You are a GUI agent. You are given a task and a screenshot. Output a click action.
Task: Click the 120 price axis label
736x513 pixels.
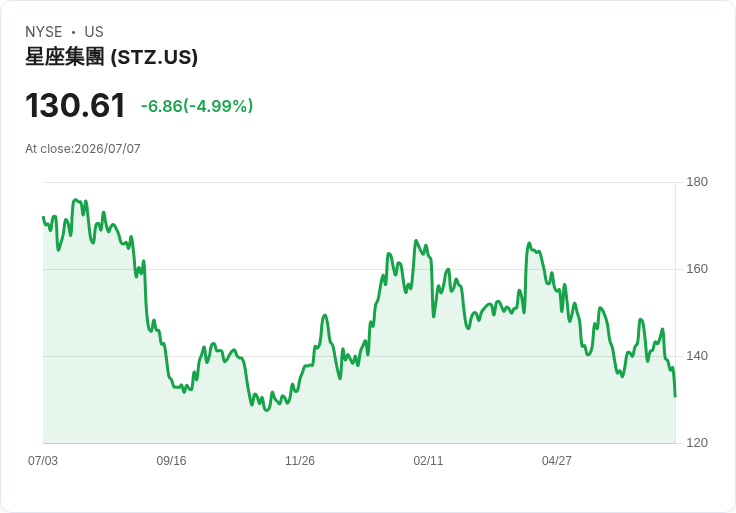pos(697,443)
